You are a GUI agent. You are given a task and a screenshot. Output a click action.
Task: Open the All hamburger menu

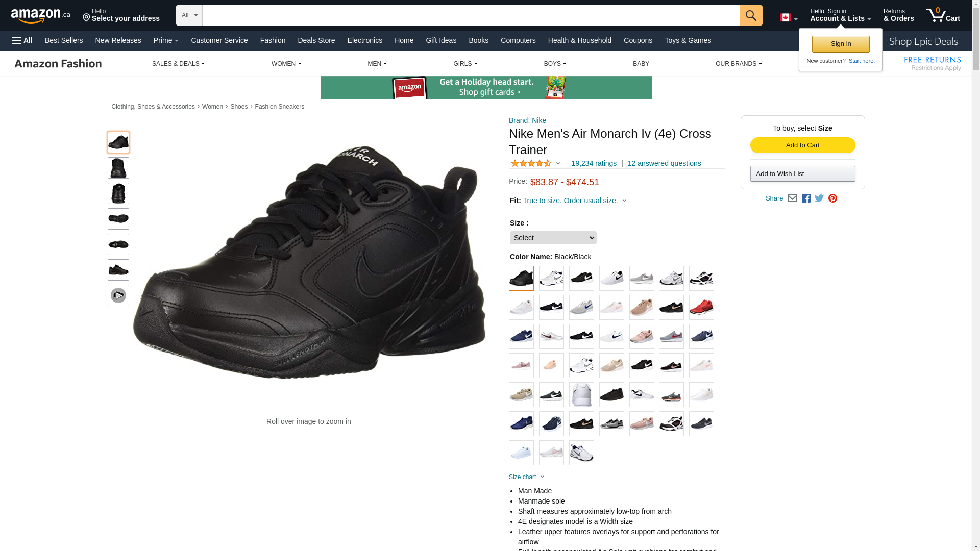coord(22,40)
